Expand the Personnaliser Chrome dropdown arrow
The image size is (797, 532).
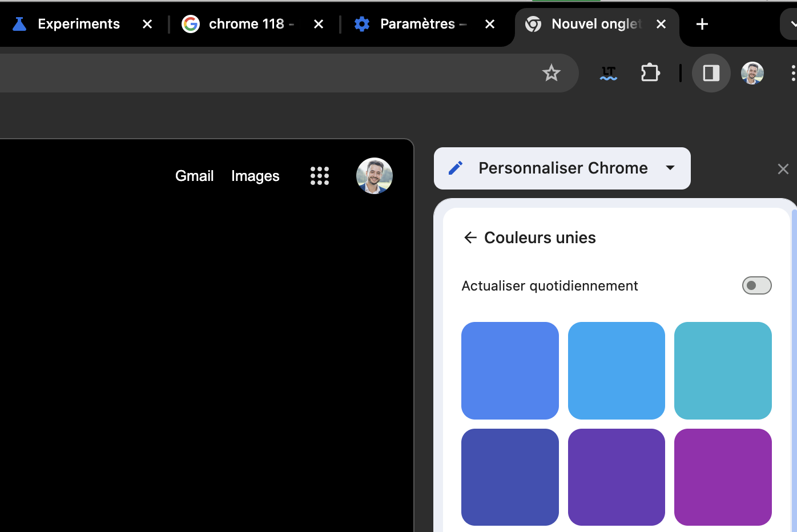670,168
